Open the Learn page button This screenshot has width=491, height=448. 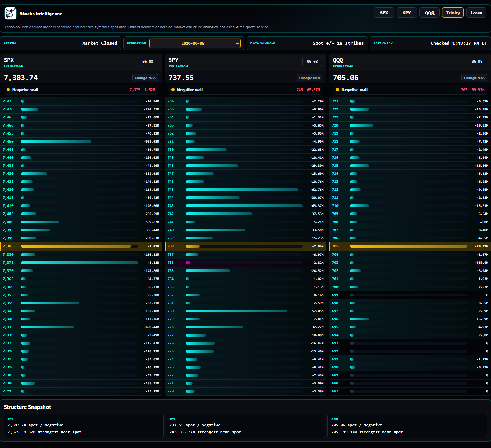click(x=476, y=13)
